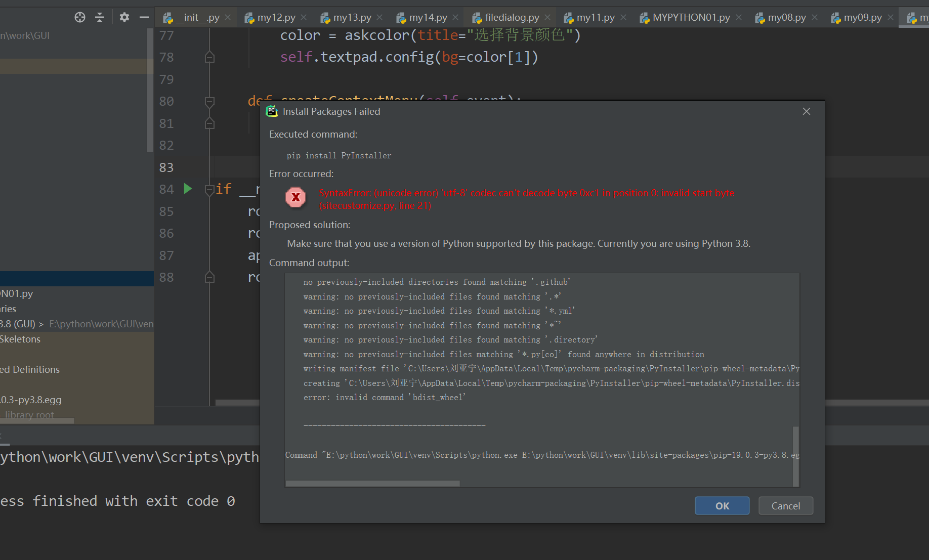Viewport: 929px width, 560px height.
Task: Click 'finished with exit code 0' in console
Action: pos(134,501)
